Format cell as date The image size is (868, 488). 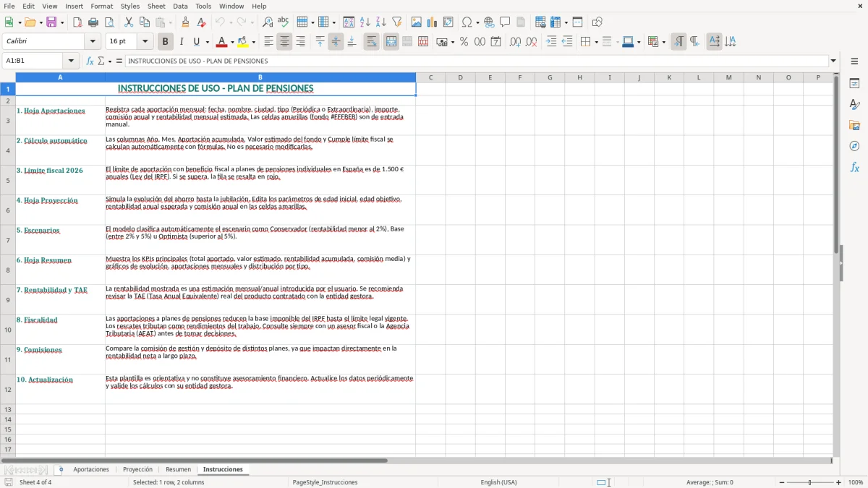coord(495,42)
